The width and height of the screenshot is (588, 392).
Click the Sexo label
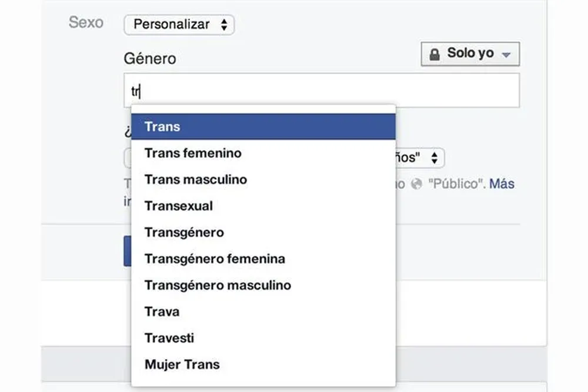coord(86,22)
